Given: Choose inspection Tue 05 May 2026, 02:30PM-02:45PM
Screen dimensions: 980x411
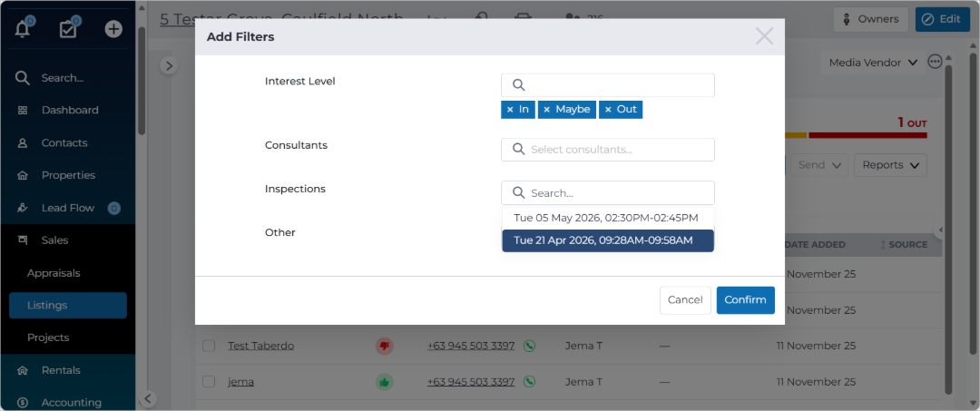Looking at the screenshot, I should click(607, 218).
